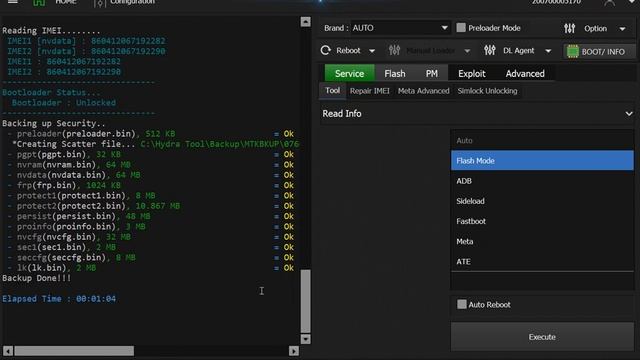Viewport: 640px width, 360px height.
Task: Click the seccfg(seccfg.bin) log entry
Action: coord(71,258)
